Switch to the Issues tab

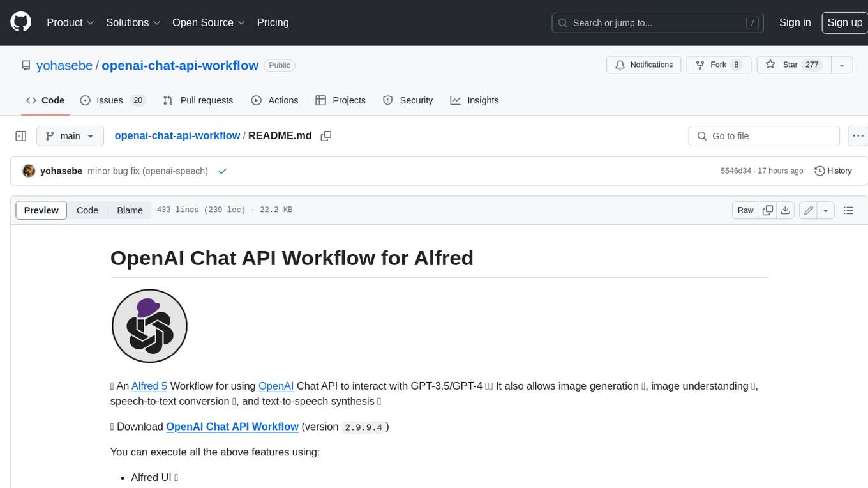point(113,100)
